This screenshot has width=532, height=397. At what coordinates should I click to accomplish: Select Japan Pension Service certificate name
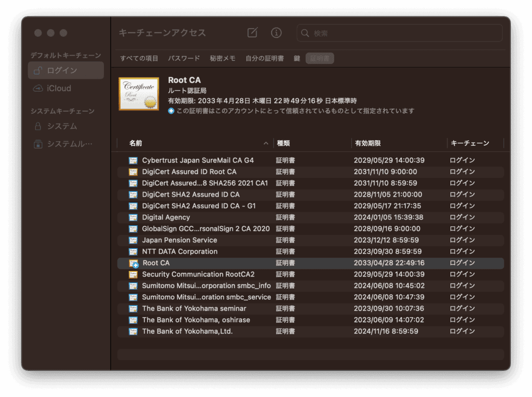(x=179, y=240)
